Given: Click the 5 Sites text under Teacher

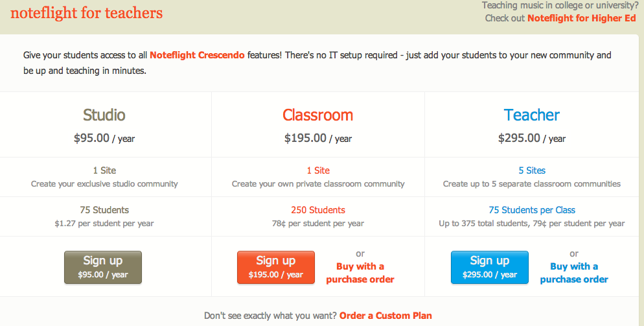Looking at the screenshot, I should point(532,170).
